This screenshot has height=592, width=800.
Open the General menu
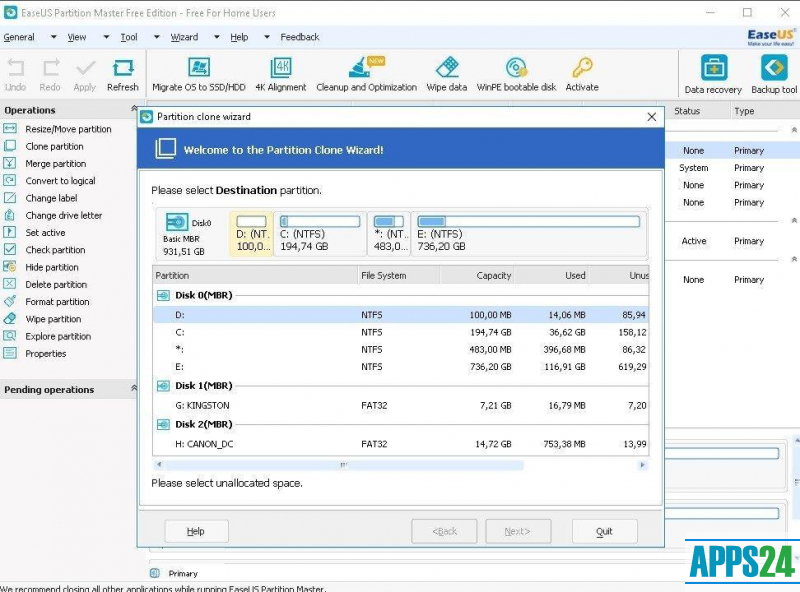tap(19, 37)
